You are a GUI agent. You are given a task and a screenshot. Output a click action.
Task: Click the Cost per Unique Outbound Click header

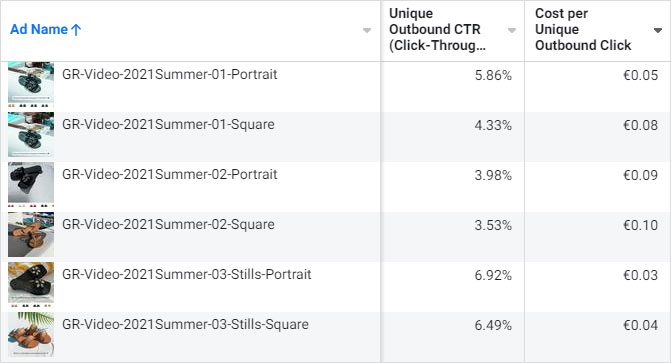point(583,30)
